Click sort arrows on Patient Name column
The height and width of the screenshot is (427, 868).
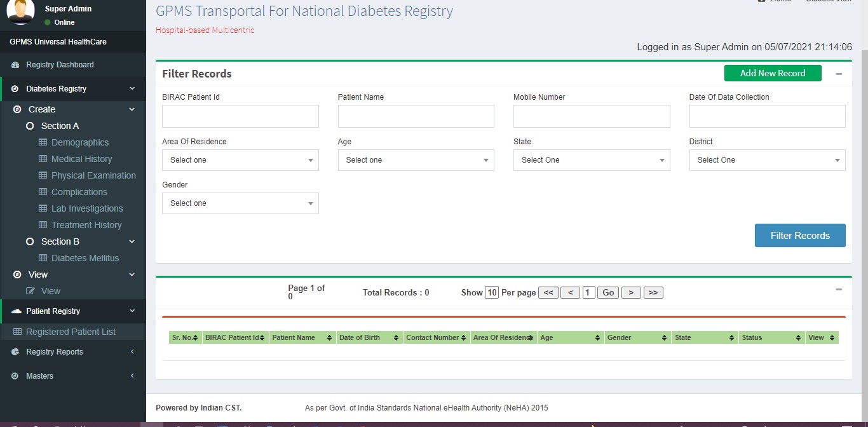[x=329, y=338]
